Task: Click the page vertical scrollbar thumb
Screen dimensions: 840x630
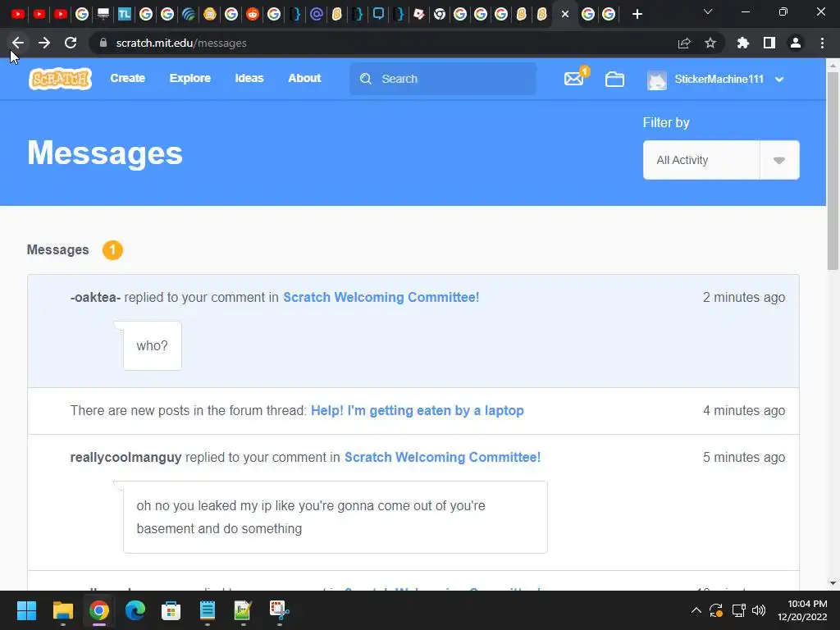Action: (x=833, y=171)
